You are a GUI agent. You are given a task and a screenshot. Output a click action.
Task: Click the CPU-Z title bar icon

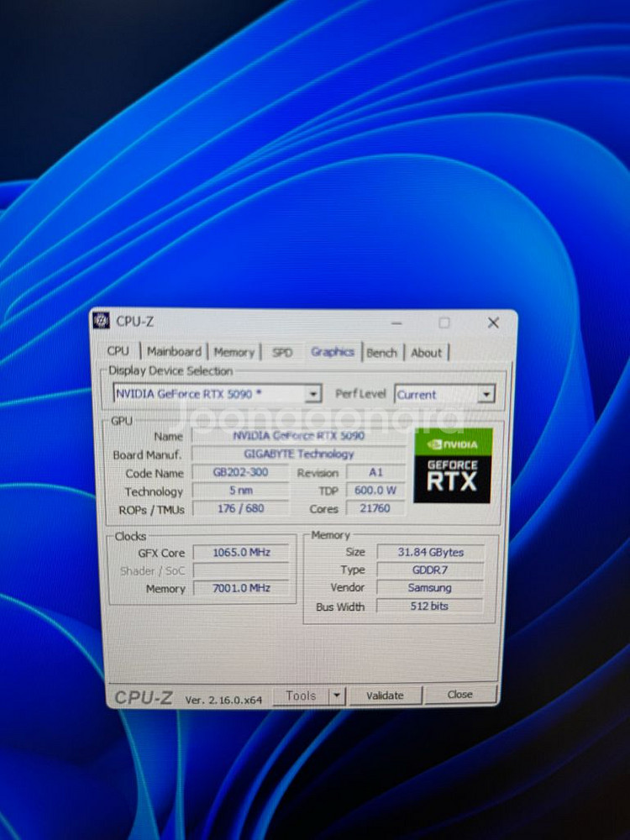pos(102,320)
